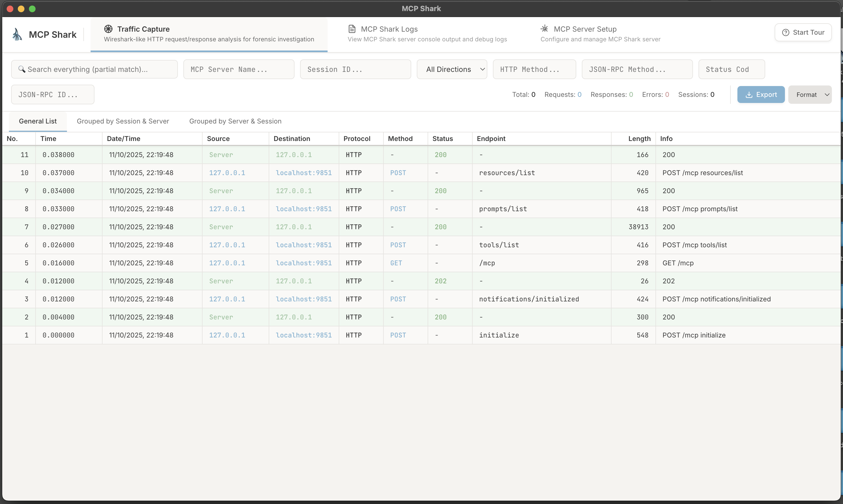Switch to the Grouped by Server & Session tab
Screen dimensions: 843x504
click(x=235, y=121)
